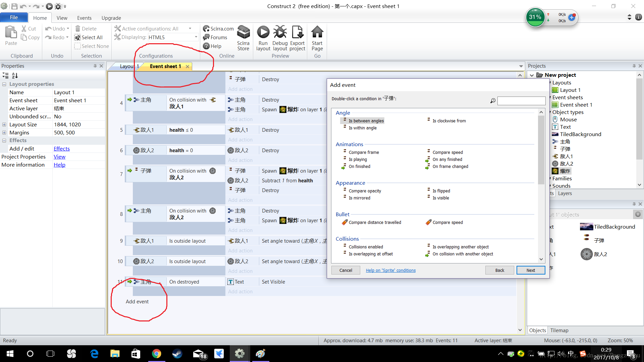
Task: Collapse New project tree node
Action: pyautogui.click(x=532, y=75)
